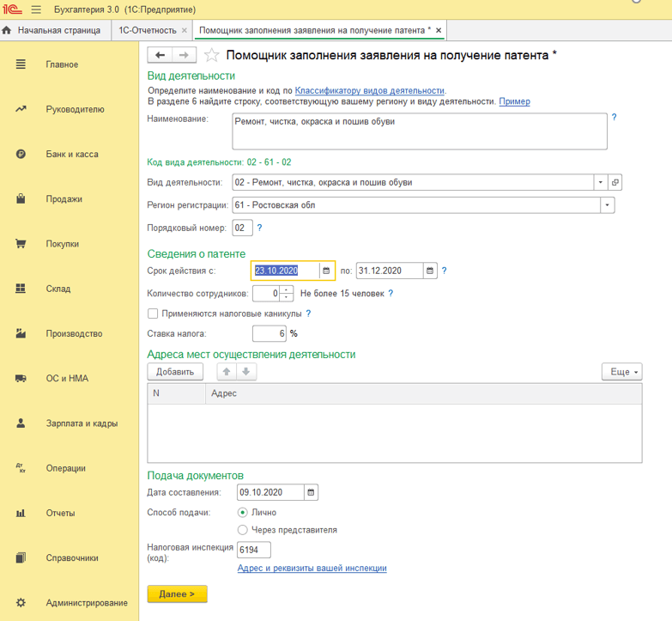Move address row down with arrow

pos(245,372)
